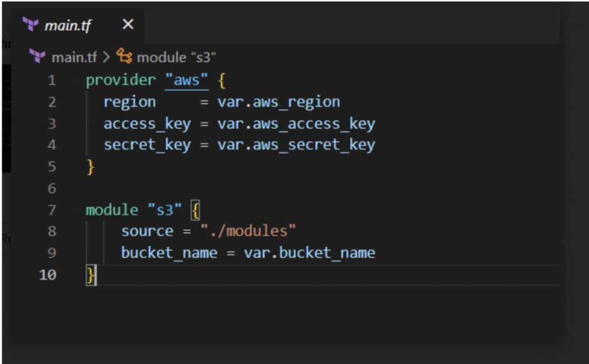This screenshot has height=364, width=589.
Task: Click the breadcrumb chevron separator after main.tf
Action: (106, 57)
